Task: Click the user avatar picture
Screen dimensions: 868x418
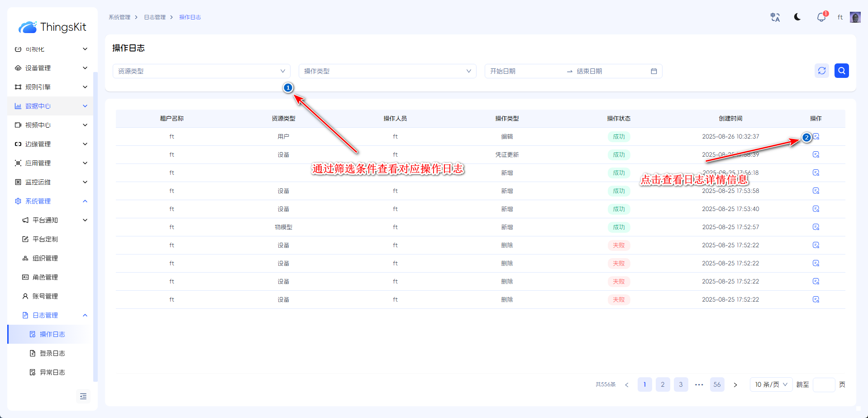Action: (855, 17)
